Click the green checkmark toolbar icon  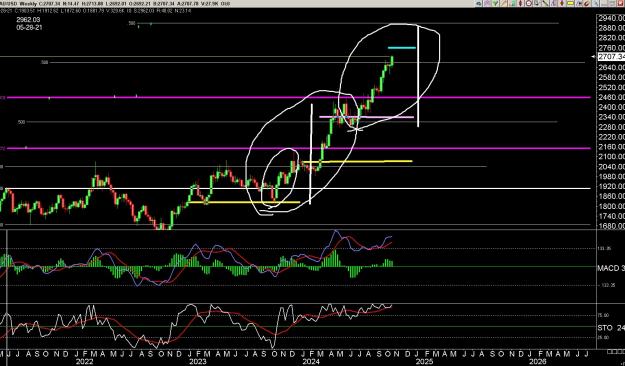pyautogui.click(x=495, y=3)
